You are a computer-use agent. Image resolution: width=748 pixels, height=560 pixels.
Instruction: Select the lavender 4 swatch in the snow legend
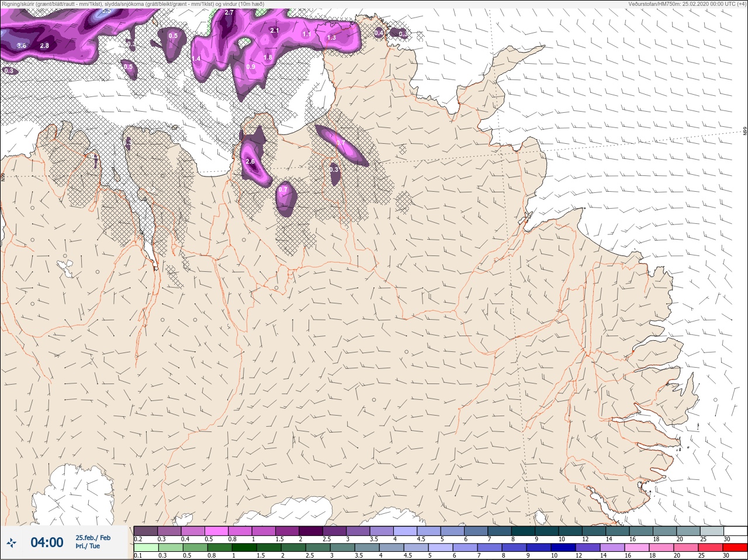[x=405, y=531]
